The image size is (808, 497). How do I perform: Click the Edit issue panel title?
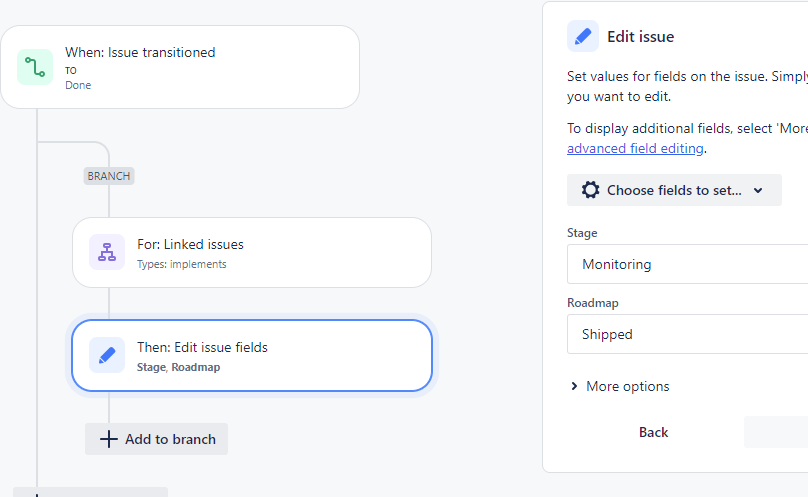pyautogui.click(x=640, y=37)
